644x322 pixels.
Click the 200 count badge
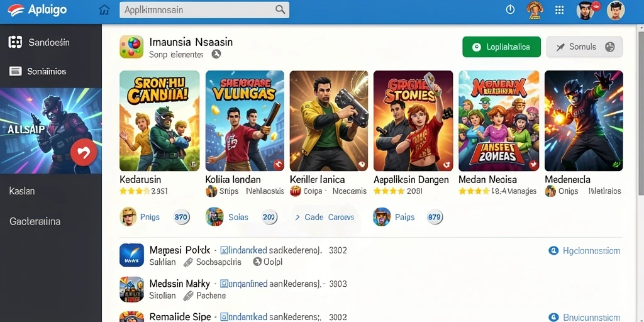click(x=269, y=217)
